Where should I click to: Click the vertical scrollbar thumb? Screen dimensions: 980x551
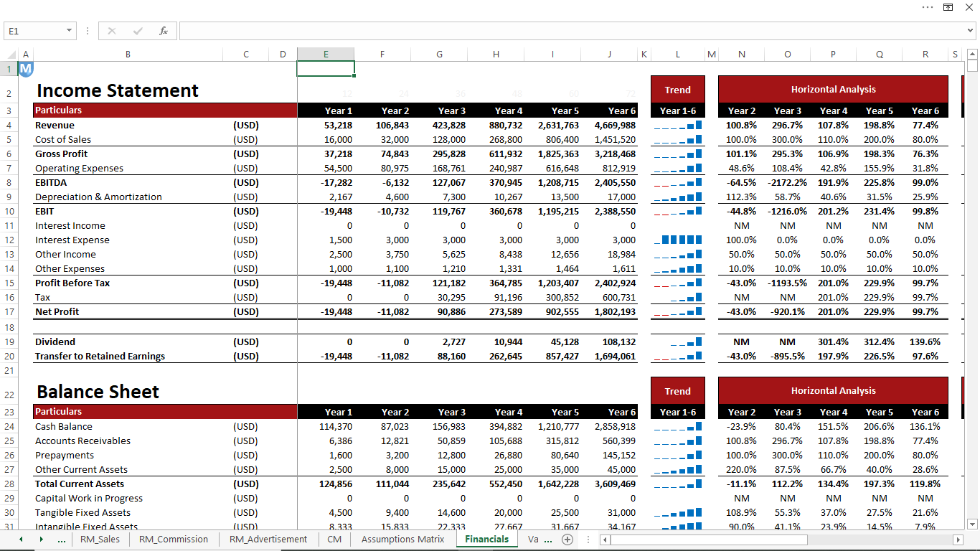(972, 66)
